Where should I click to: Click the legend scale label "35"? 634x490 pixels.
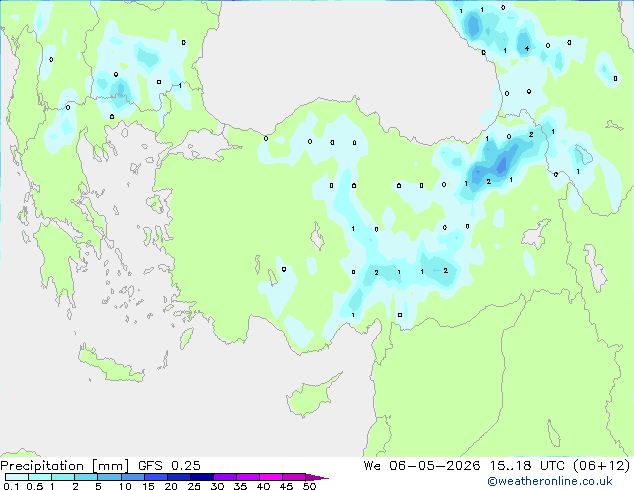pyautogui.click(x=240, y=486)
